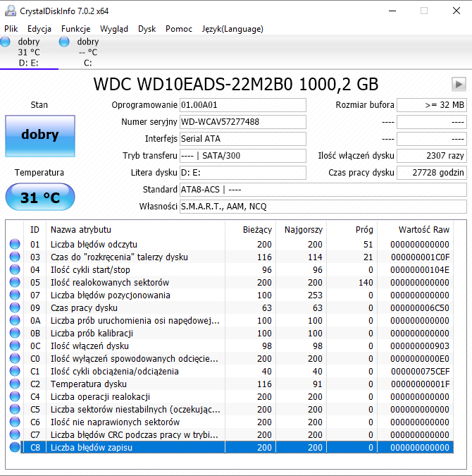Screen dimensions: 472x476
Task: Click status orb for attribute 01
Action: point(15,244)
